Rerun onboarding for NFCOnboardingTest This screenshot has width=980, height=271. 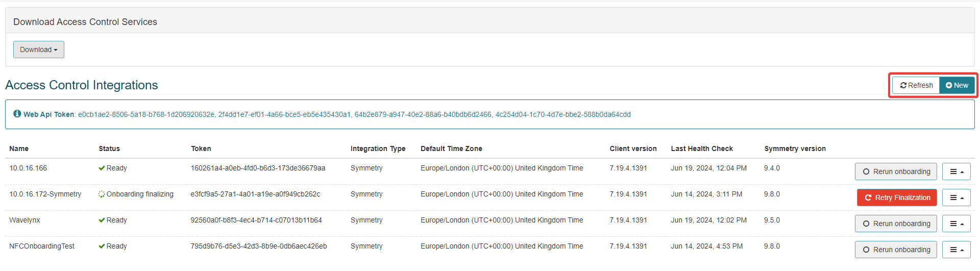896,250
